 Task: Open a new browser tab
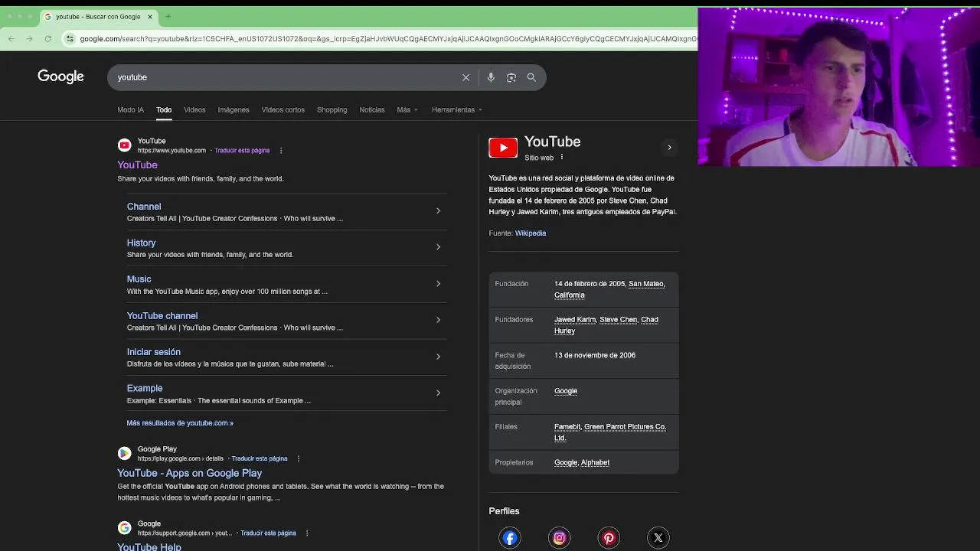[168, 16]
